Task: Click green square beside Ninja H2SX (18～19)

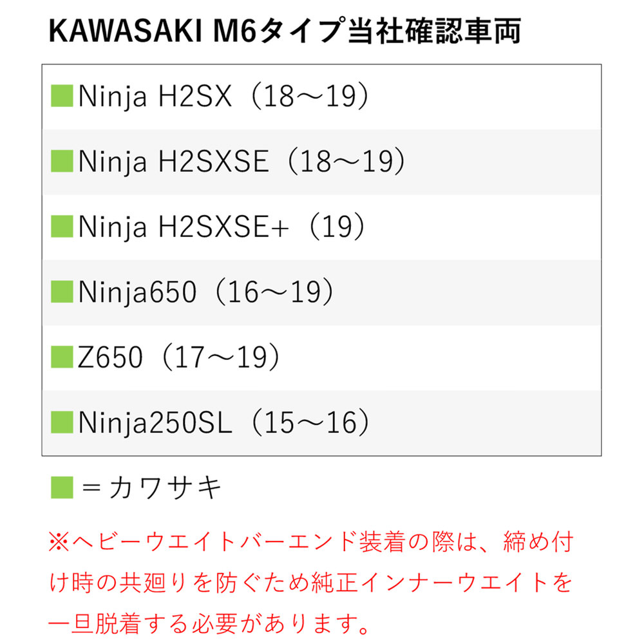Action: [x=62, y=96]
